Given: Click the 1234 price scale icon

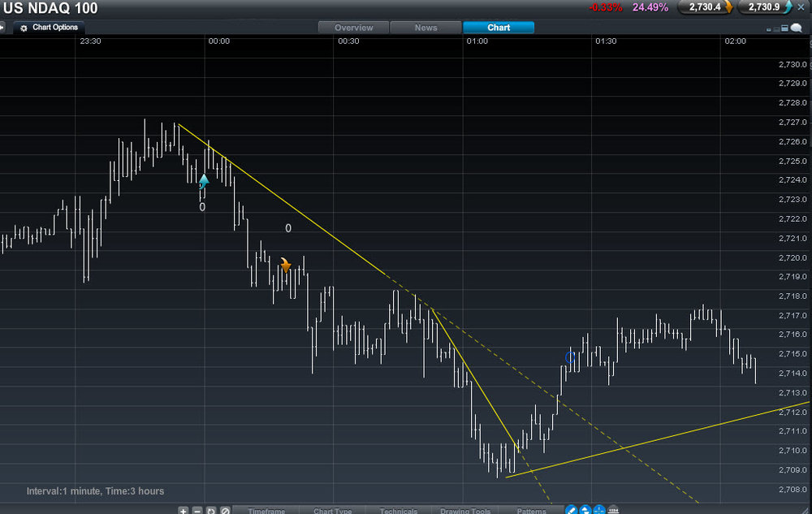Looking at the screenshot, I should click(x=613, y=510).
